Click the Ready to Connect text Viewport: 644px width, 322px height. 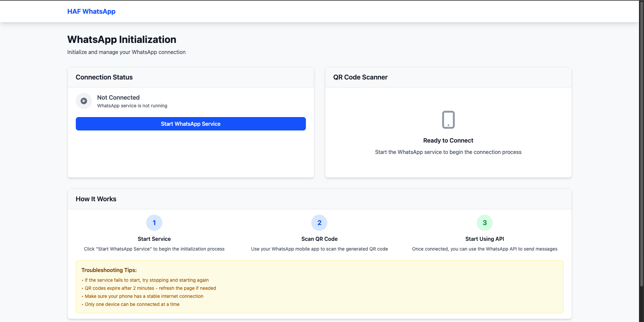point(448,141)
